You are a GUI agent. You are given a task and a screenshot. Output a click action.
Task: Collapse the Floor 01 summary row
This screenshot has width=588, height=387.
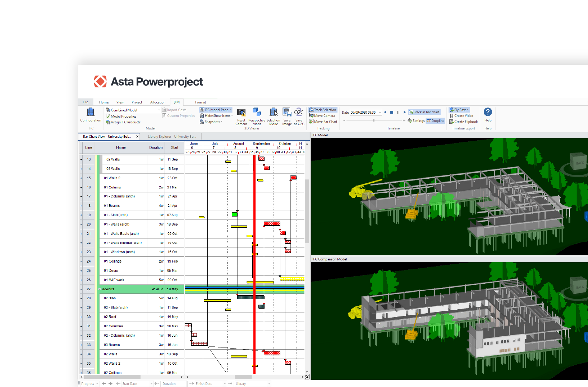[100, 289]
